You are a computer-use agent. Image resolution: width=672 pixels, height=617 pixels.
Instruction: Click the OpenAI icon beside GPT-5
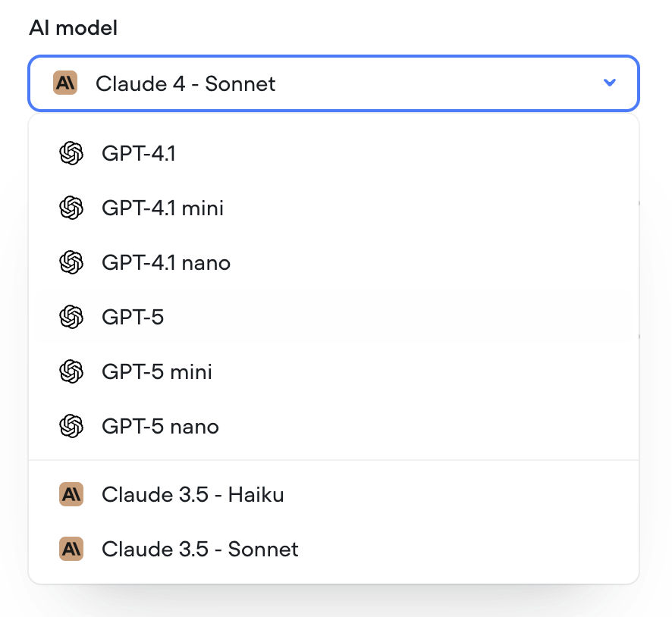71,317
